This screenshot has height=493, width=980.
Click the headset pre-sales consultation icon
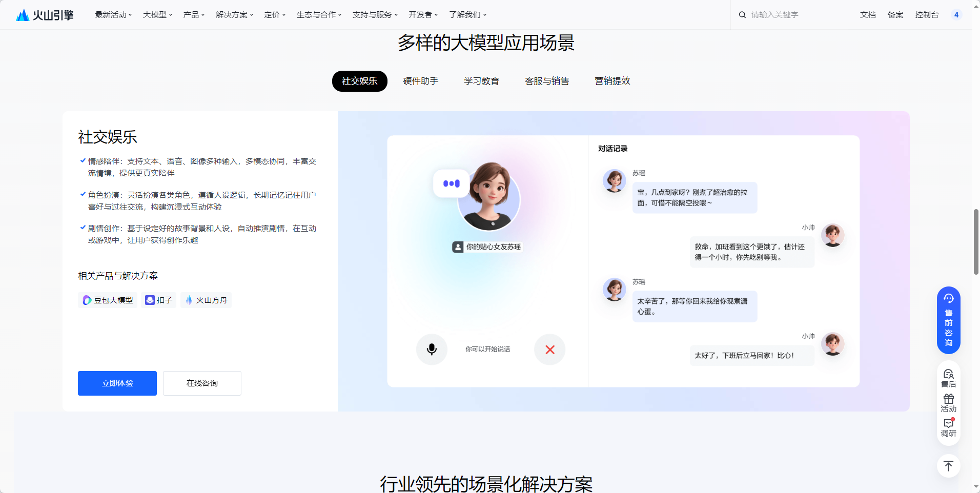(x=949, y=298)
